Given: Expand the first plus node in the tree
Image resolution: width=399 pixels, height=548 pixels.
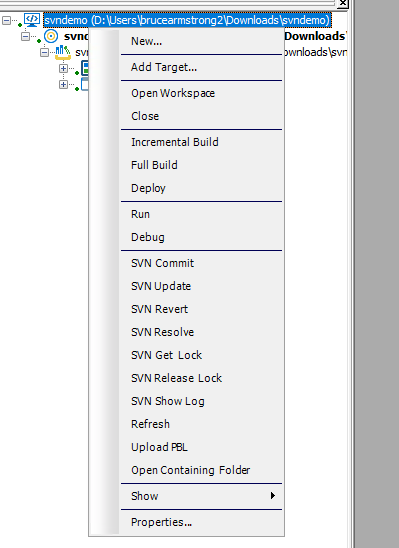Looking at the screenshot, I should click(63, 68).
